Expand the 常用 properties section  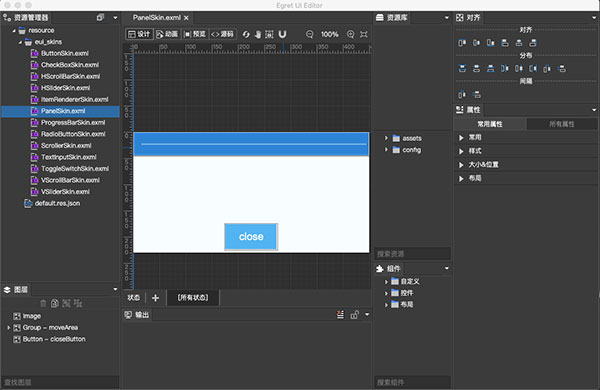[461, 137]
